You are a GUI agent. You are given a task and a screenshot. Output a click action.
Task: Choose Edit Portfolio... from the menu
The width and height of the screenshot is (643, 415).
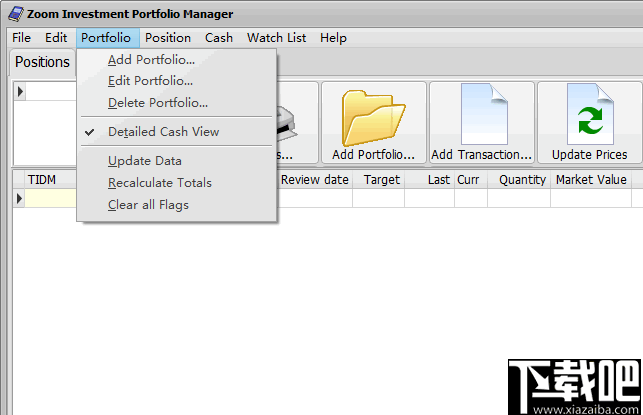pyautogui.click(x=150, y=81)
